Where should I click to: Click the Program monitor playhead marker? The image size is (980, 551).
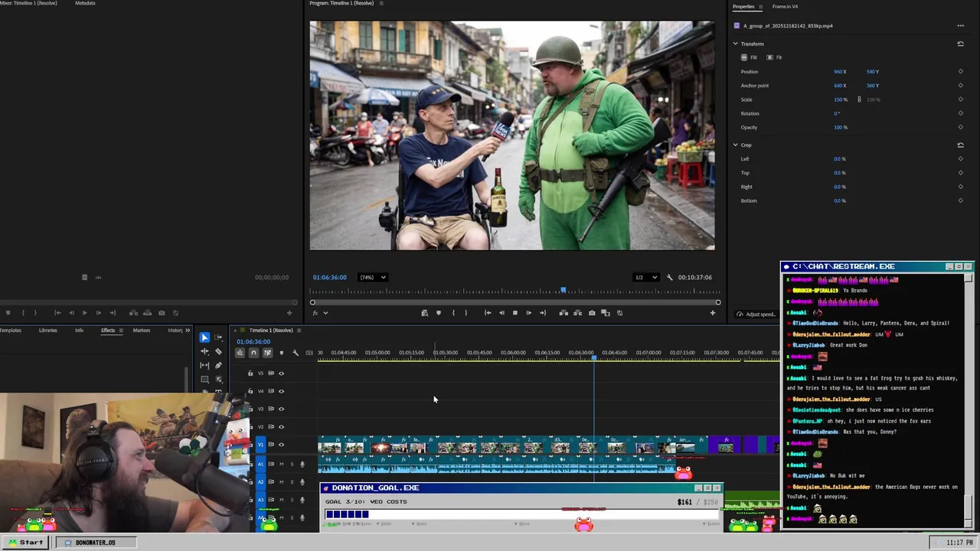(563, 290)
